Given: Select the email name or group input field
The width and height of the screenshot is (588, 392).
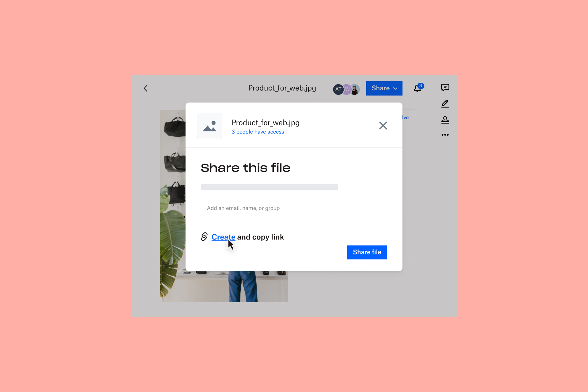Looking at the screenshot, I should coord(294,208).
